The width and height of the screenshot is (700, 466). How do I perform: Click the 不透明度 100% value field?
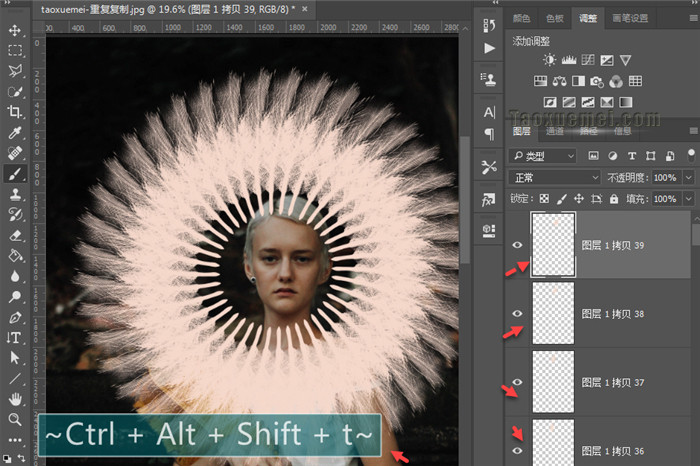(666, 178)
